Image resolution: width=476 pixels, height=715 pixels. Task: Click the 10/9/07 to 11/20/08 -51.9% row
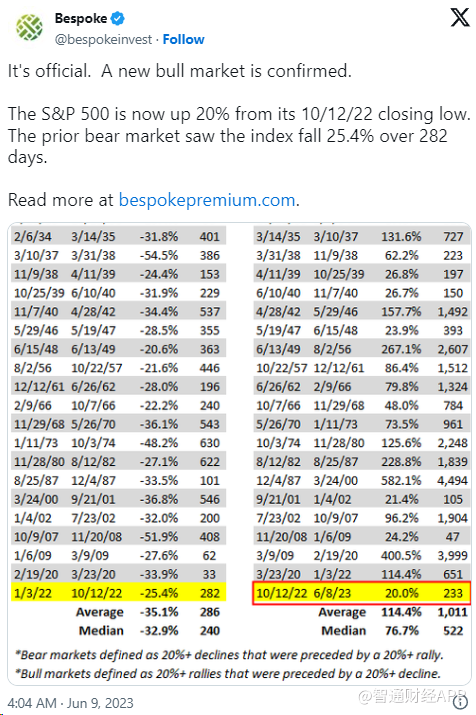tap(119, 536)
